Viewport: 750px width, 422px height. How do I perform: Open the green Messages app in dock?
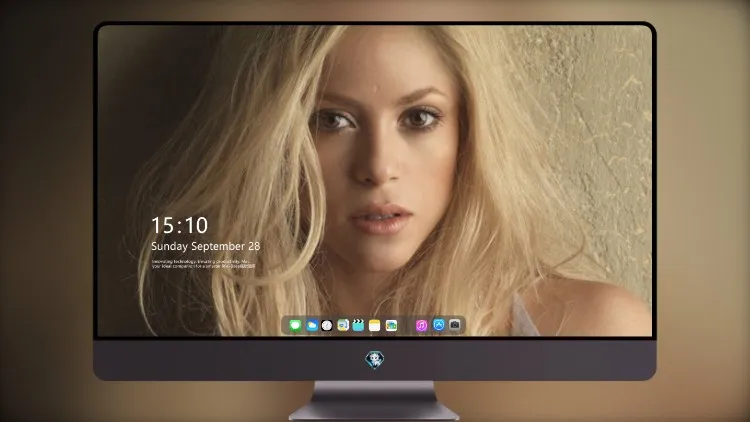coord(295,325)
